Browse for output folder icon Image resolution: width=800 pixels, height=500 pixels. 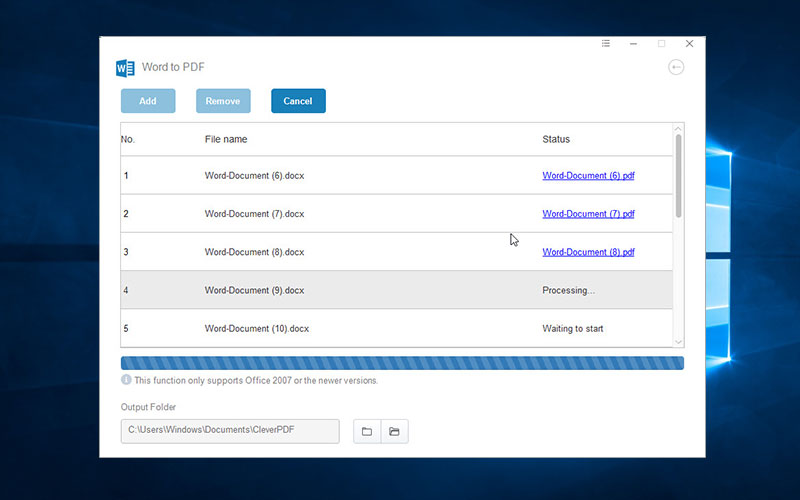point(367,432)
